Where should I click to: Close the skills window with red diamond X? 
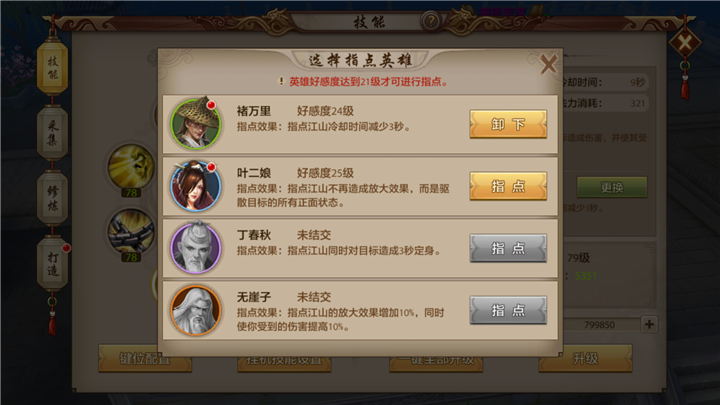685,44
